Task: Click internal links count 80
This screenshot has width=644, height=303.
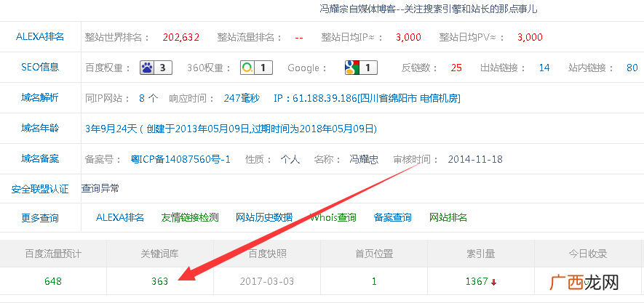Action: tap(632, 68)
